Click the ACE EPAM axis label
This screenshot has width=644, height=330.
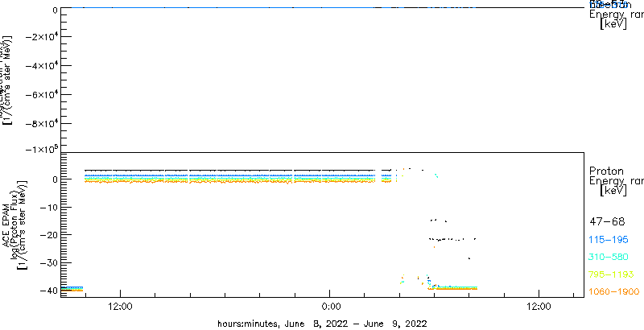6,224
